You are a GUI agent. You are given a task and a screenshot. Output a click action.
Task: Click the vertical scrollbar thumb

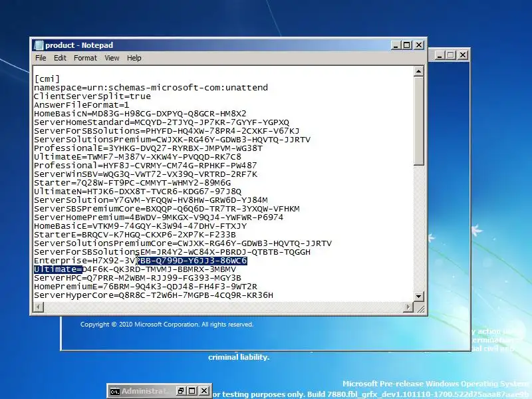(x=419, y=121)
